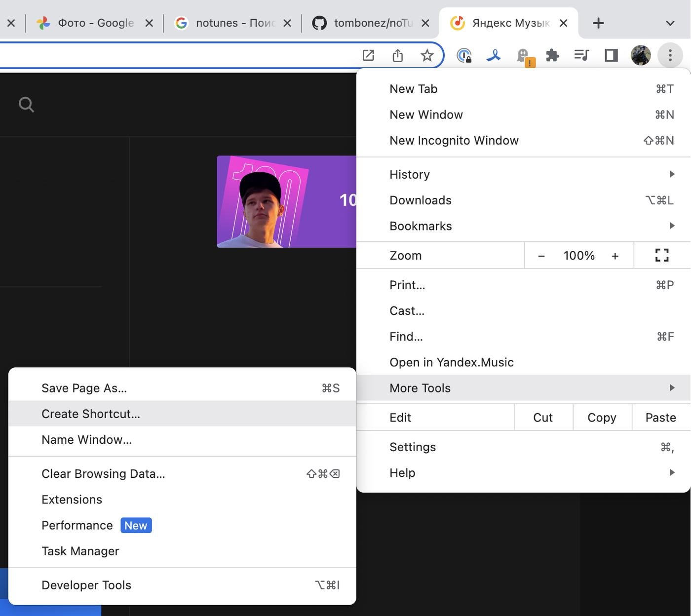Decrease zoom with minus button
The image size is (691, 616).
coord(541,256)
